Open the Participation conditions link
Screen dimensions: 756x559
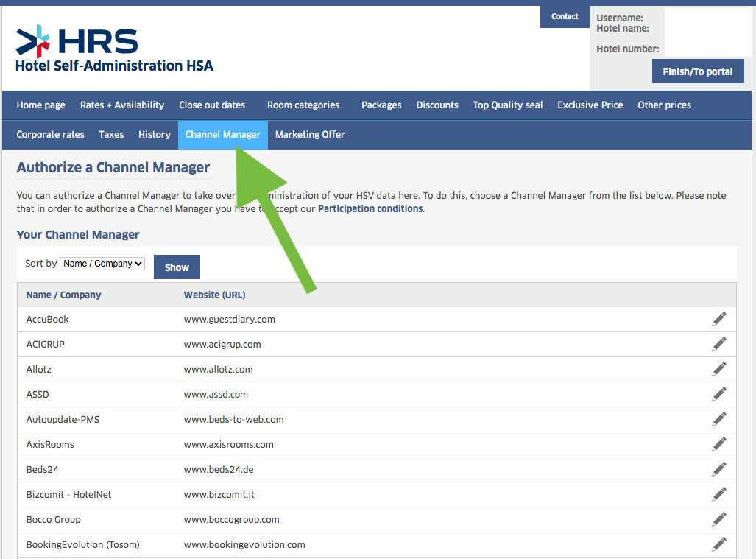point(370,209)
